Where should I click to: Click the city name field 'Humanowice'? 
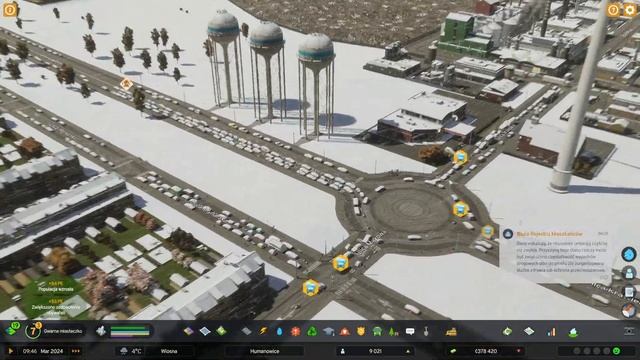(x=264, y=351)
